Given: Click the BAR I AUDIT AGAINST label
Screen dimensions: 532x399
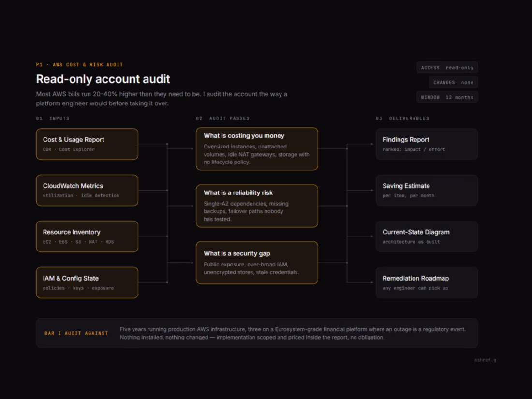Looking at the screenshot, I should click(76, 333).
